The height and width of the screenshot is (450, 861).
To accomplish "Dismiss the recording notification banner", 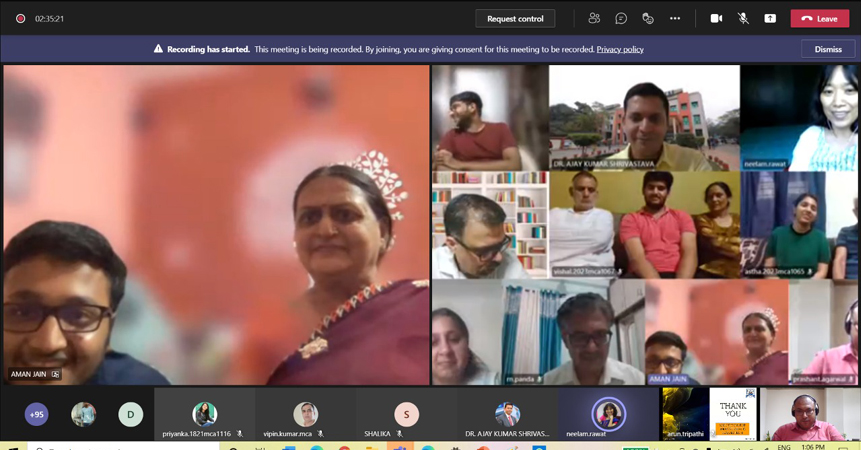I will point(827,49).
